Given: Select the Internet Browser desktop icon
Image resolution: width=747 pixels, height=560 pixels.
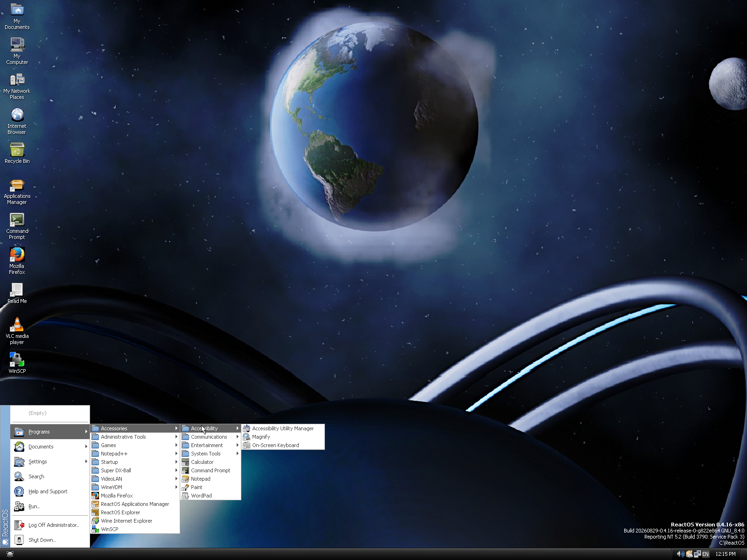Looking at the screenshot, I should click(17, 121).
